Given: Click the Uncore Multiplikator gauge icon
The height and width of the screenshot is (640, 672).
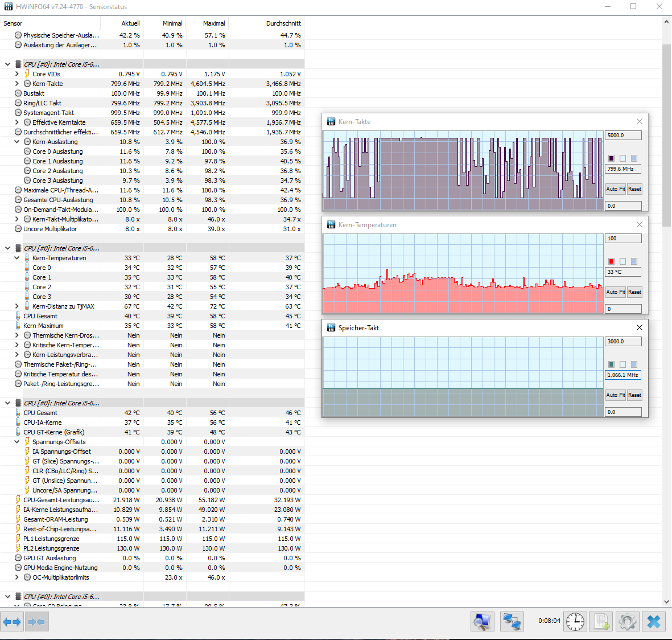Looking at the screenshot, I should (18, 229).
